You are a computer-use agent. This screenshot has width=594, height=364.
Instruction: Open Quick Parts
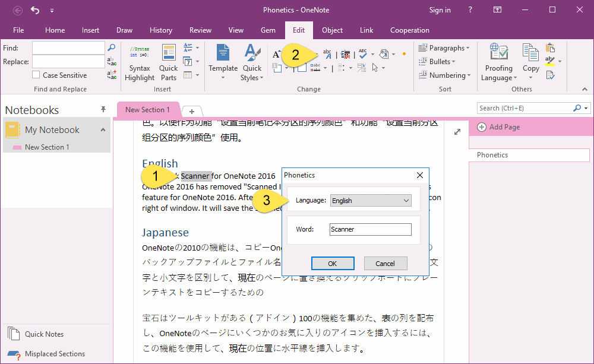coord(168,63)
